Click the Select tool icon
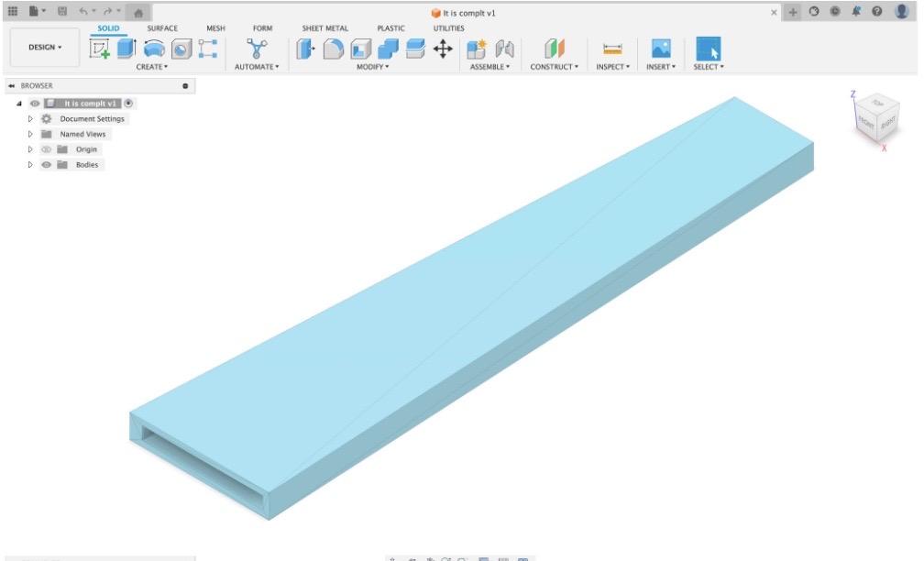The height and width of the screenshot is (561, 924). [x=709, y=49]
